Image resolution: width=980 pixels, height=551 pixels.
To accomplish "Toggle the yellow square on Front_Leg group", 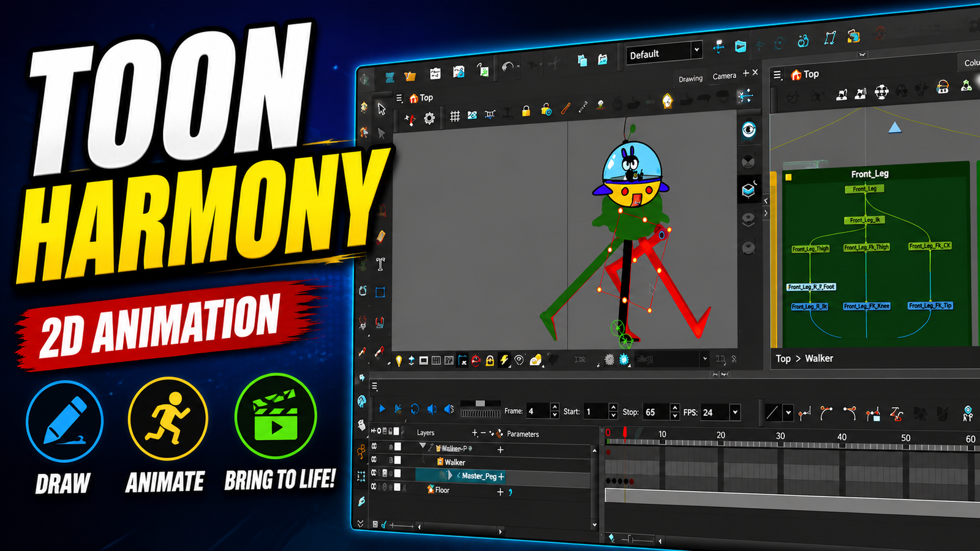I will (x=789, y=178).
